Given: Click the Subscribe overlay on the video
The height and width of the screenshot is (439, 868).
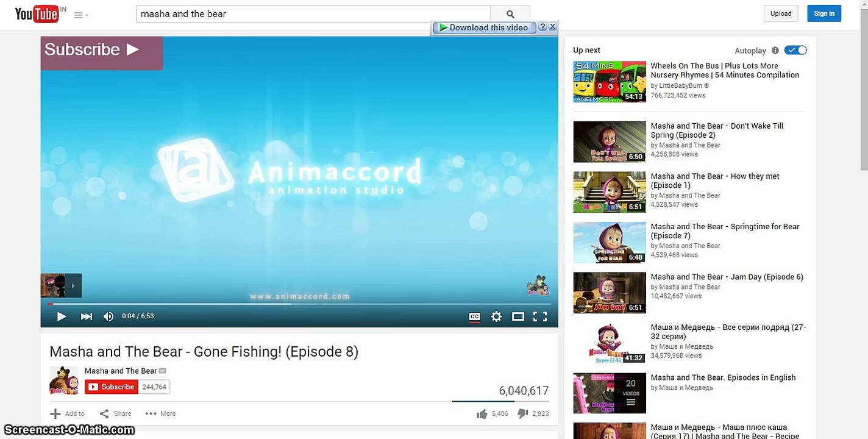Looking at the screenshot, I should click(102, 53).
